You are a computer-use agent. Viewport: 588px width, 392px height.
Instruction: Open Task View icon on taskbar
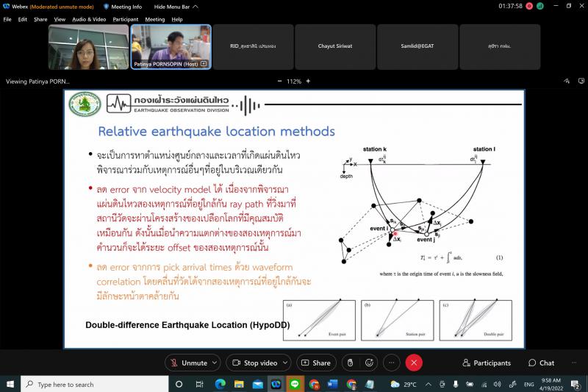[199, 384]
